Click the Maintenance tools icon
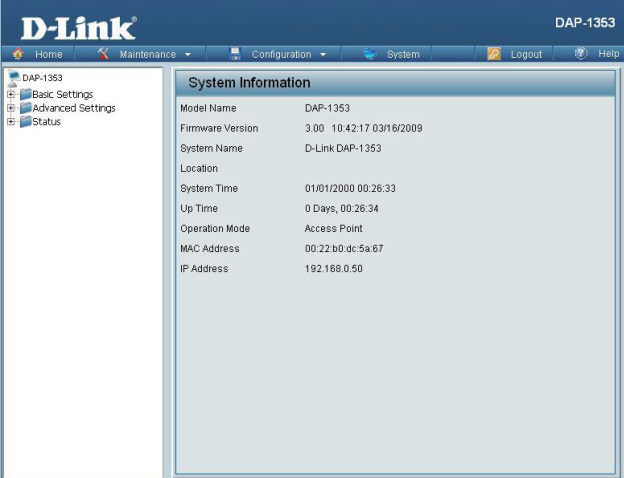Viewport: 624px width, 478px height. (103, 54)
